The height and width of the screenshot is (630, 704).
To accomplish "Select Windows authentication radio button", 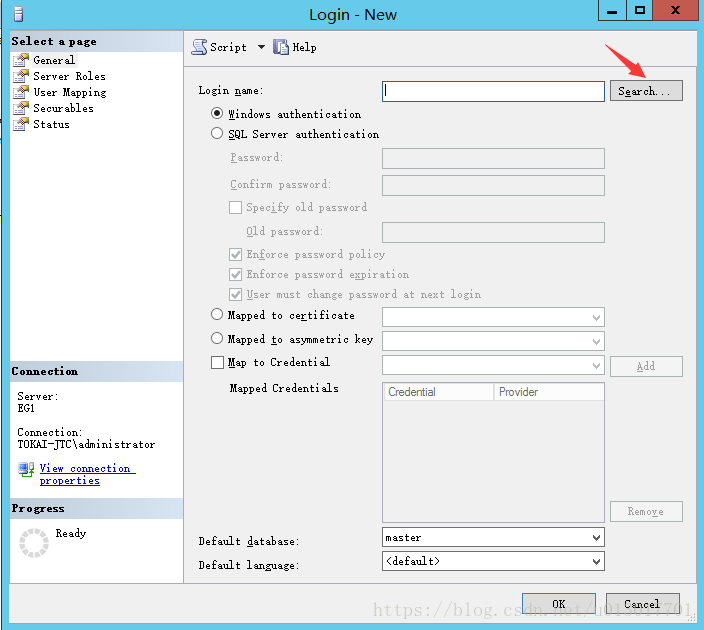I will pos(217,113).
